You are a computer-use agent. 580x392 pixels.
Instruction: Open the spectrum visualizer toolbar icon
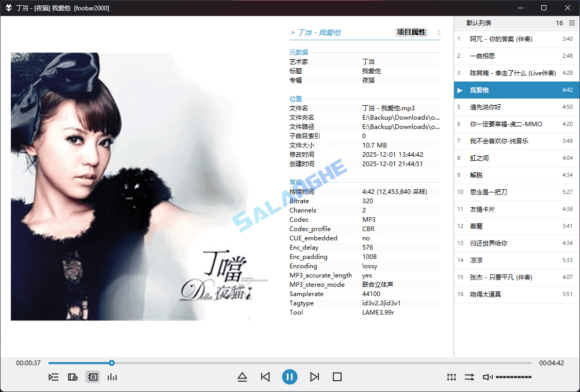tap(112, 377)
